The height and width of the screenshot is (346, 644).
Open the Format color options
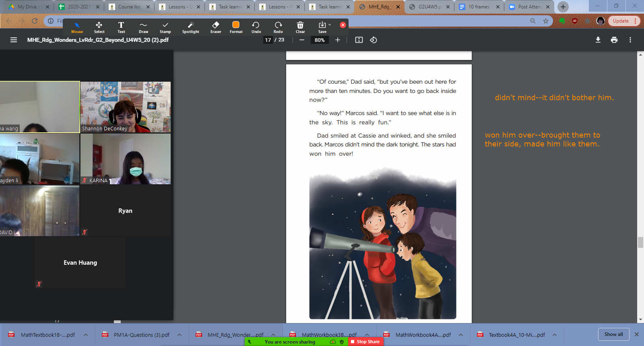[x=236, y=27]
